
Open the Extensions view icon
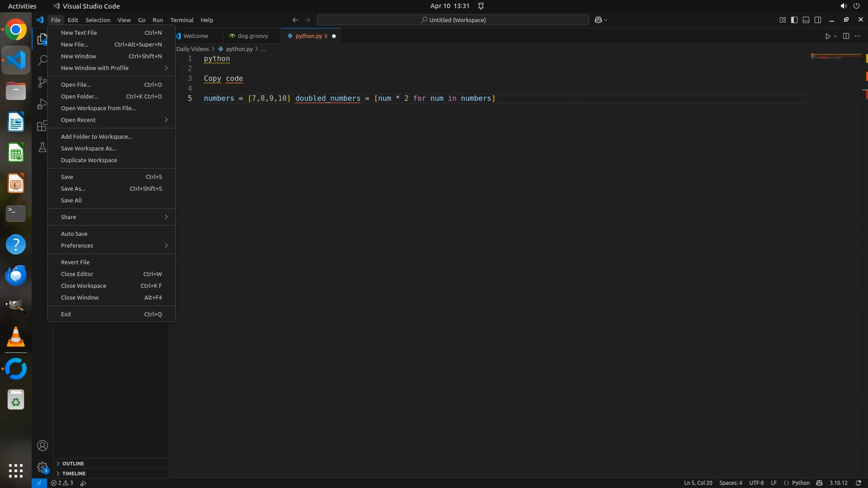tap(42, 126)
